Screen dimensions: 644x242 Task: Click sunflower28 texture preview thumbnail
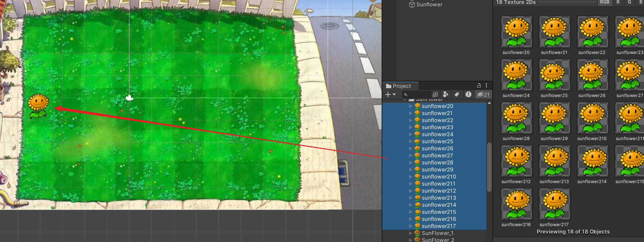(516, 118)
